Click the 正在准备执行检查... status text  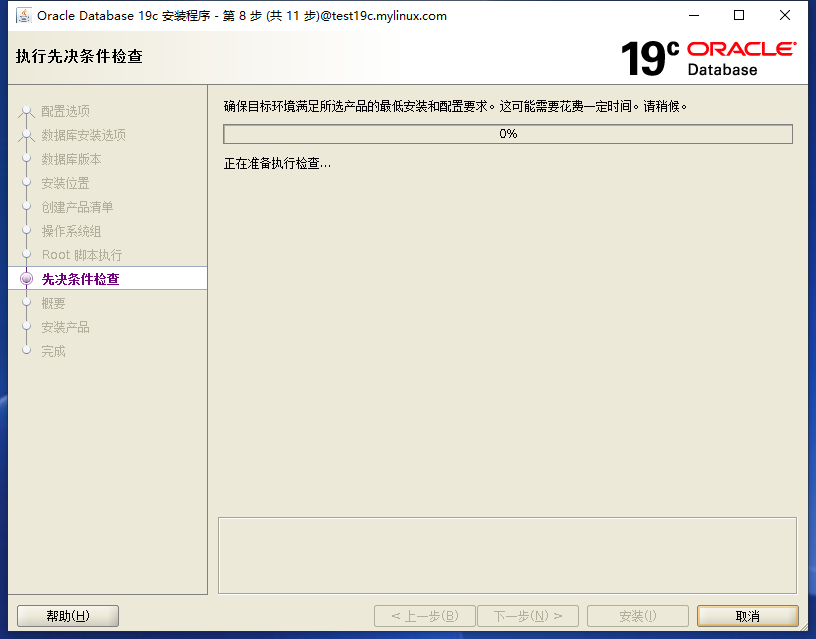277,163
